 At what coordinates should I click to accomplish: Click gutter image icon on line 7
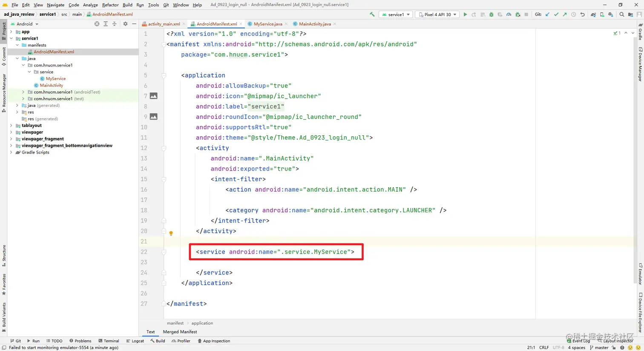tap(154, 96)
